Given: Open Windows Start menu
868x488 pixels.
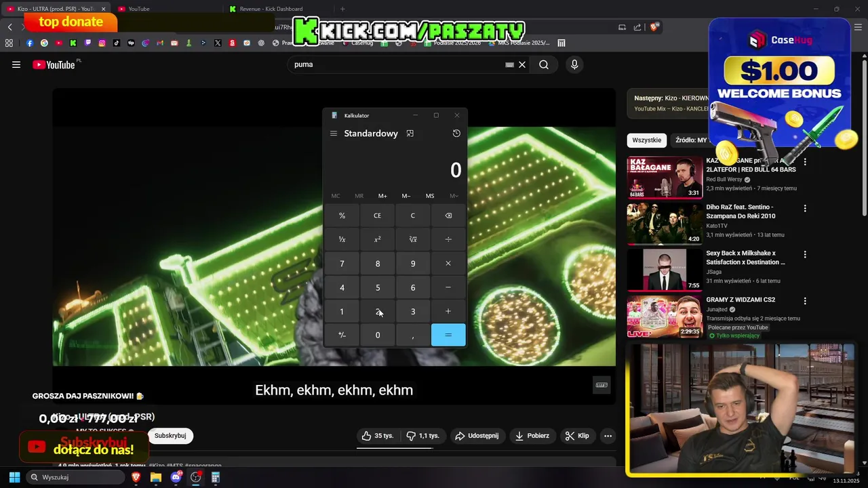Looking at the screenshot, I should [x=14, y=477].
